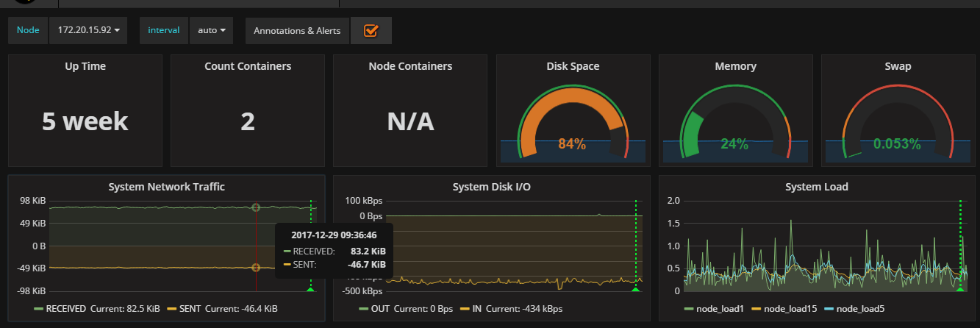Viewport: 980px width, 328px height.
Task: Click the green annotation marker under System Load
Action: click(960, 290)
